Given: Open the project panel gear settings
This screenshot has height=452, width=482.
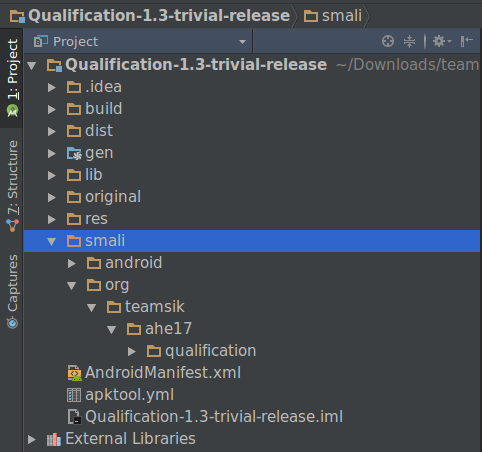Looking at the screenshot, I should click(442, 41).
